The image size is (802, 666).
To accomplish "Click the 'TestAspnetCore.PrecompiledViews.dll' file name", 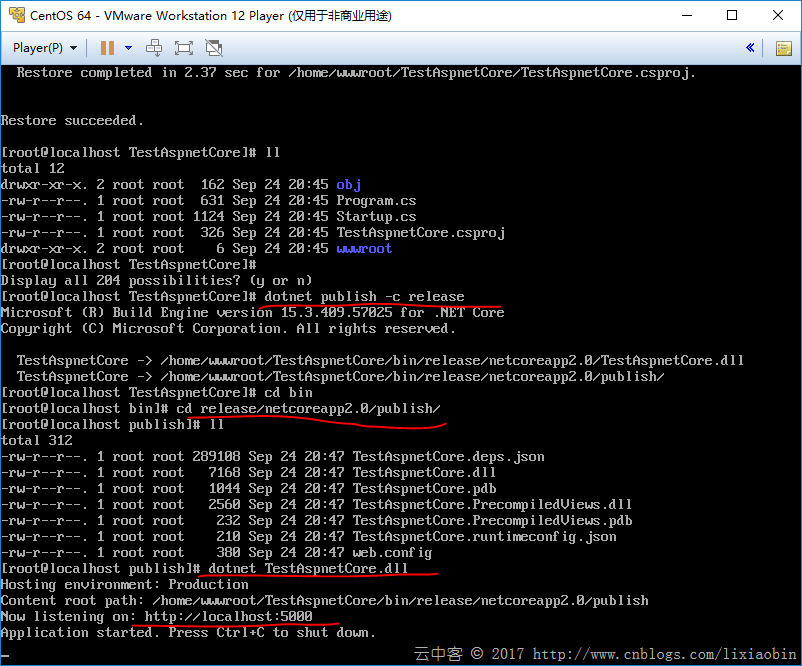I will (x=492, y=504).
